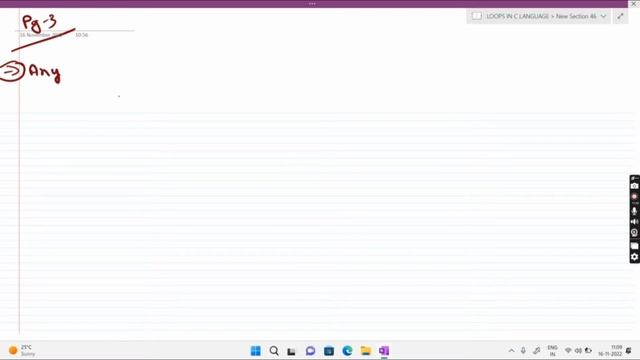Close the OneNote window

(634, 4)
